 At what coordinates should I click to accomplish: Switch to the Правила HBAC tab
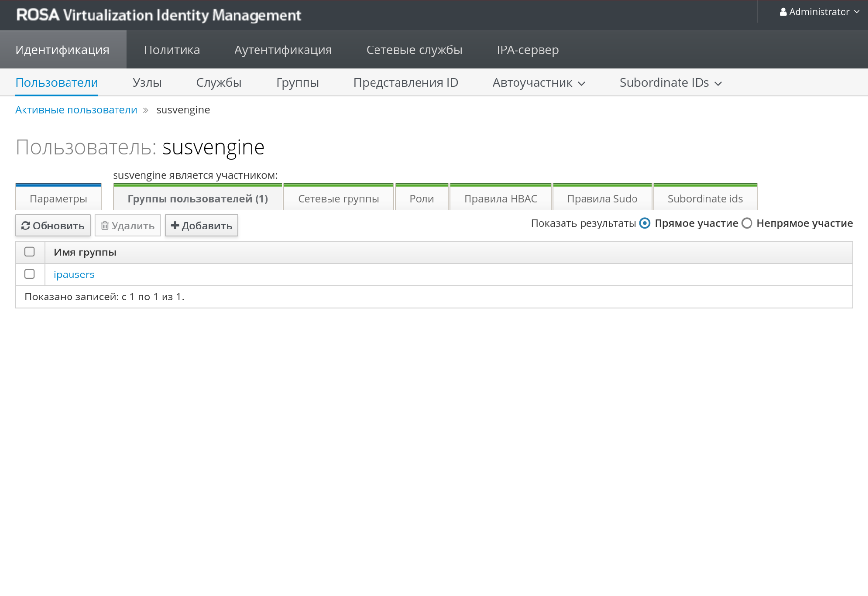point(500,199)
